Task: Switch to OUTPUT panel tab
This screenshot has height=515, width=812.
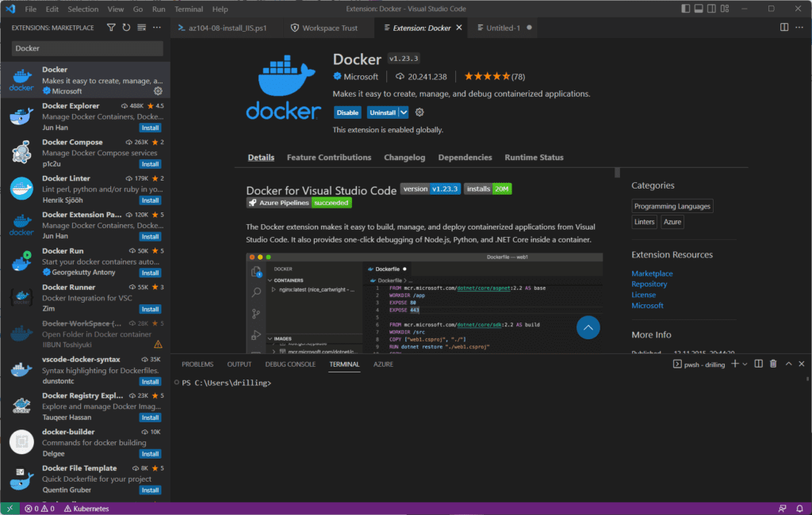Action: [239, 364]
